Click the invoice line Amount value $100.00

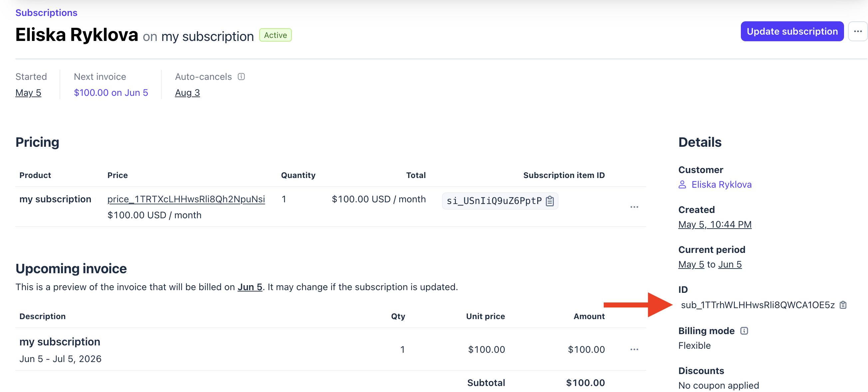(586, 349)
